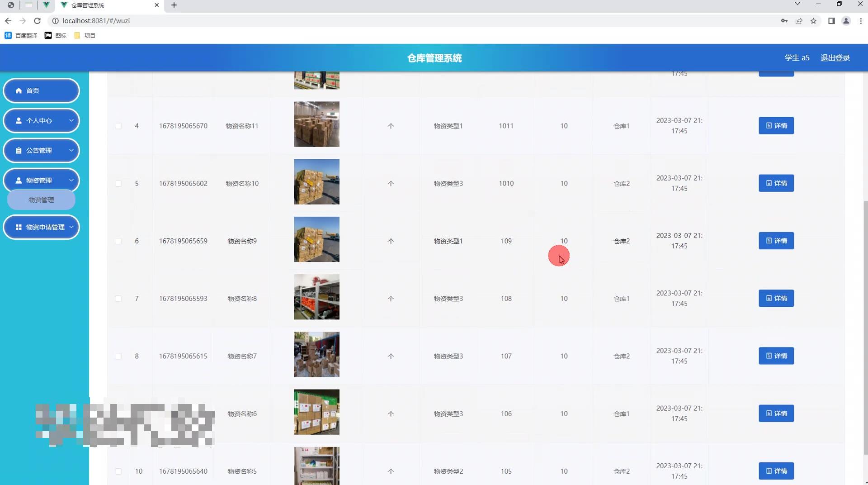Screen dimensions: 868x485
Task: Open the Chrome three-dot menu
Action: point(861,21)
